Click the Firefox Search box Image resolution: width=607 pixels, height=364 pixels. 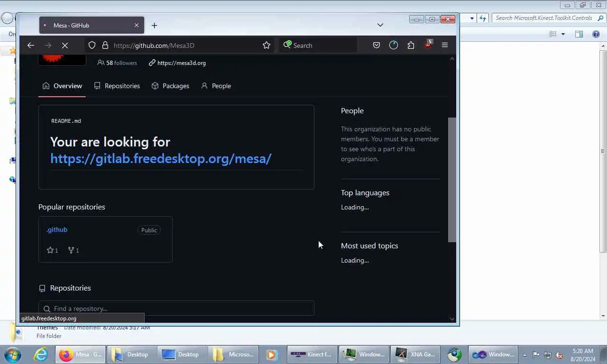coord(318,45)
